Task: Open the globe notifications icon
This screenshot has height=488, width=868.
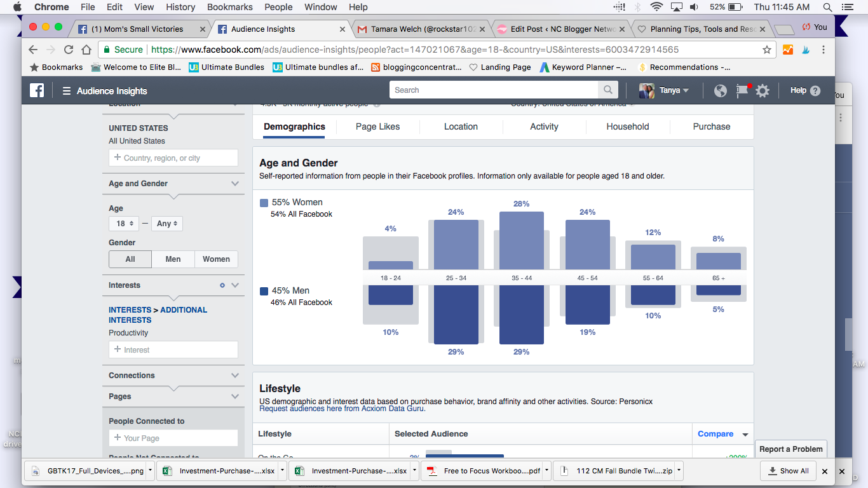Action: click(x=720, y=90)
